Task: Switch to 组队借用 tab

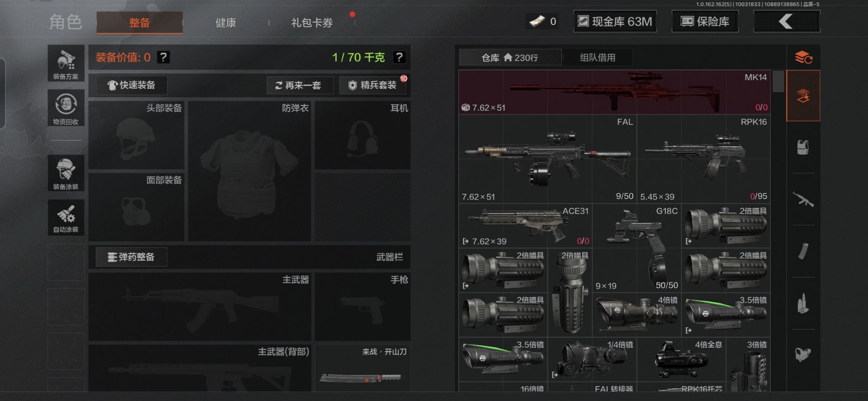Action: (597, 57)
